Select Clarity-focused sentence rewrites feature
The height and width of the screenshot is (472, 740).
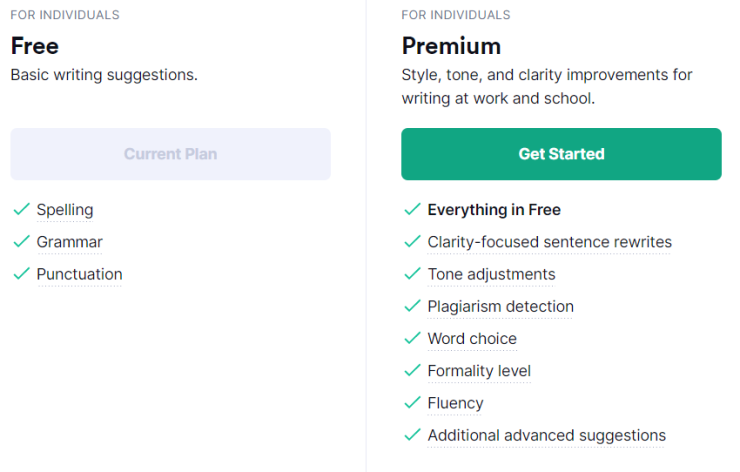point(549,242)
